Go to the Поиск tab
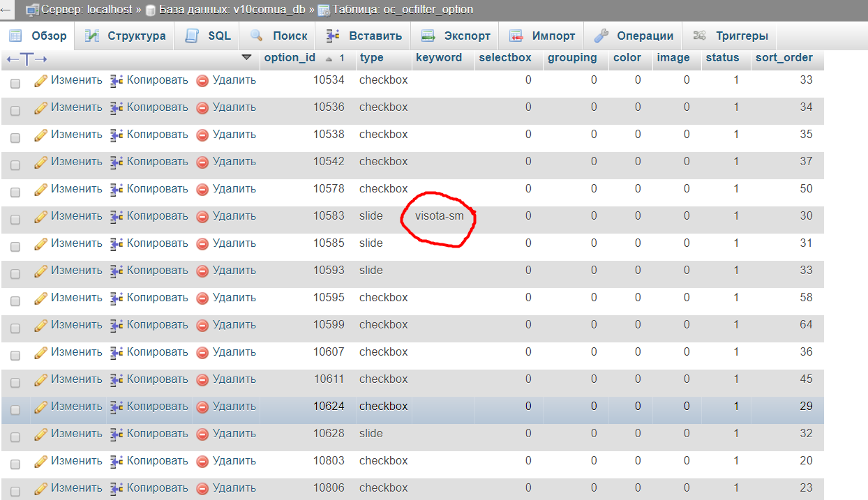 tap(278, 36)
